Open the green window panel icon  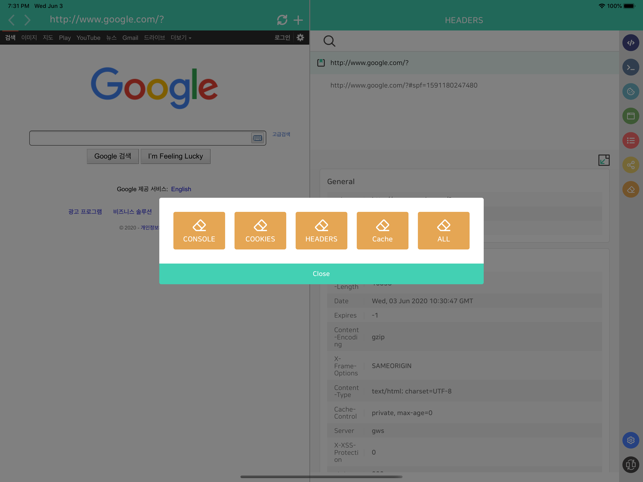tap(630, 116)
